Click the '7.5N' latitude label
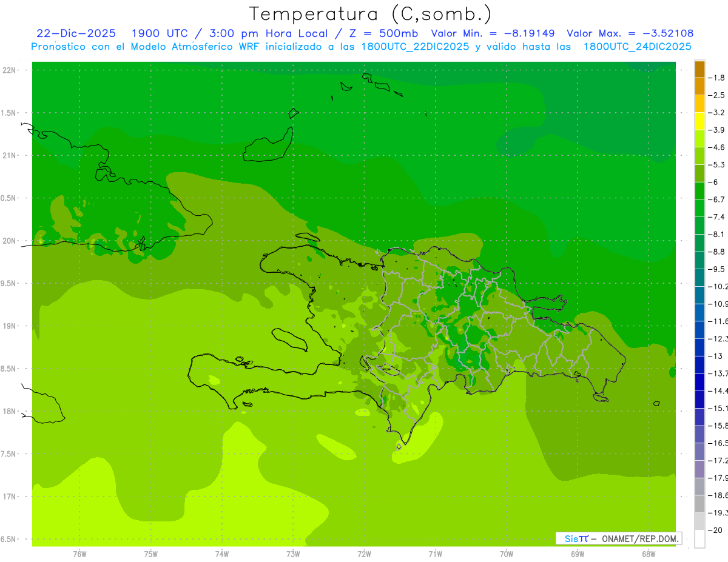Viewport: 728px width, 562px height. 9,455
